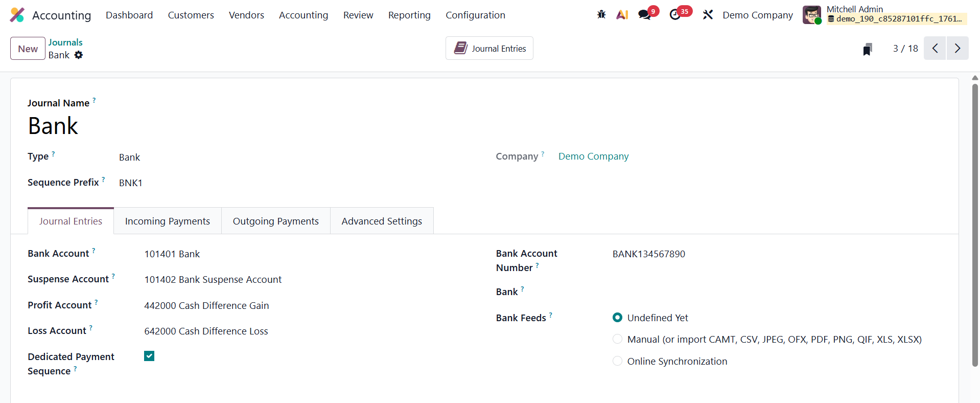Click the vertical scrollbar on the right
980x403 pixels.
point(975,225)
